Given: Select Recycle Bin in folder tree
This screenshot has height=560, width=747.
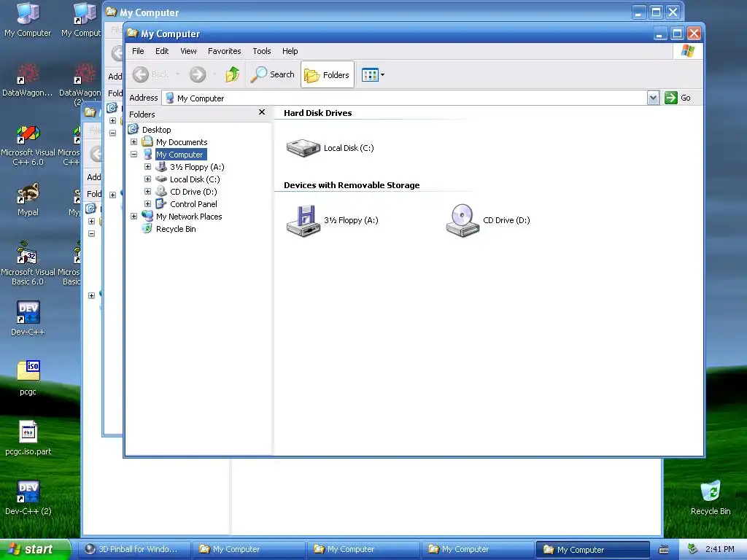Looking at the screenshot, I should point(176,228).
